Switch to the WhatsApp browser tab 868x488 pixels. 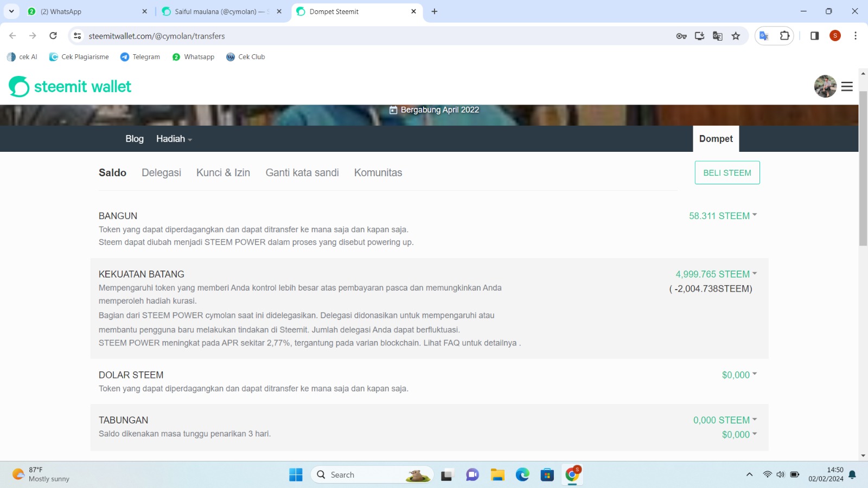(87, 11)
